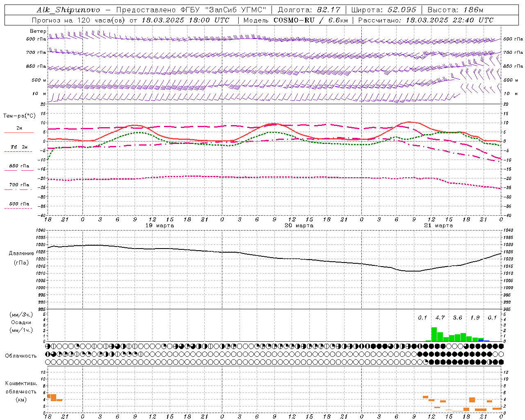The width and height of the screenshot is (525, 420).
Task: Click the Ветер wind panel label
Action: point(38,31)
